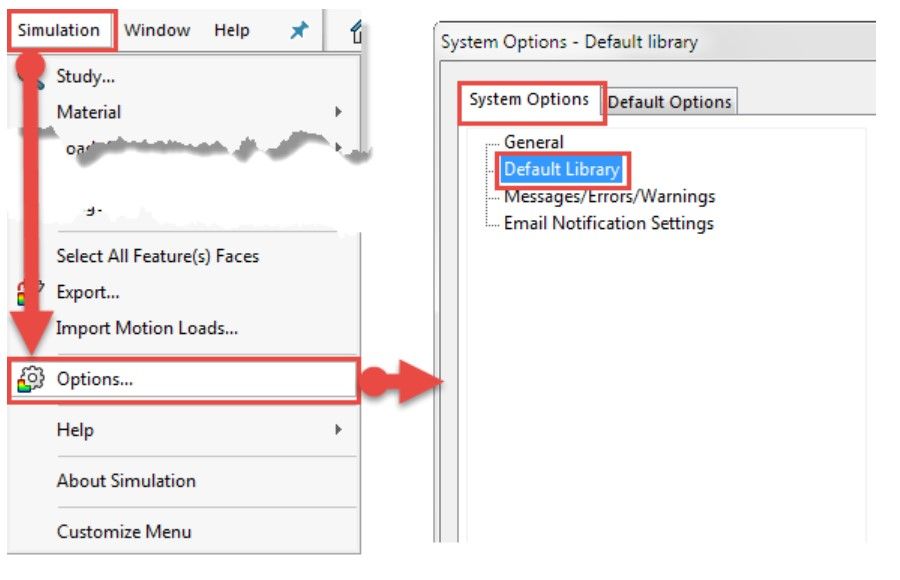Click the Options gear icon
This screenshot has height=580, width=900.
[x=30, y=380]
